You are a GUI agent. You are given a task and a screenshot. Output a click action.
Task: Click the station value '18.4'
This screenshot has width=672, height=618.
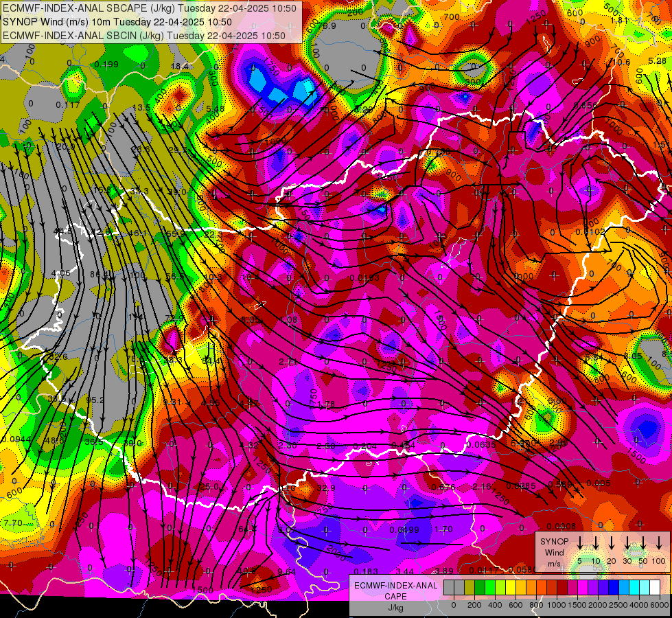point(179,66)
